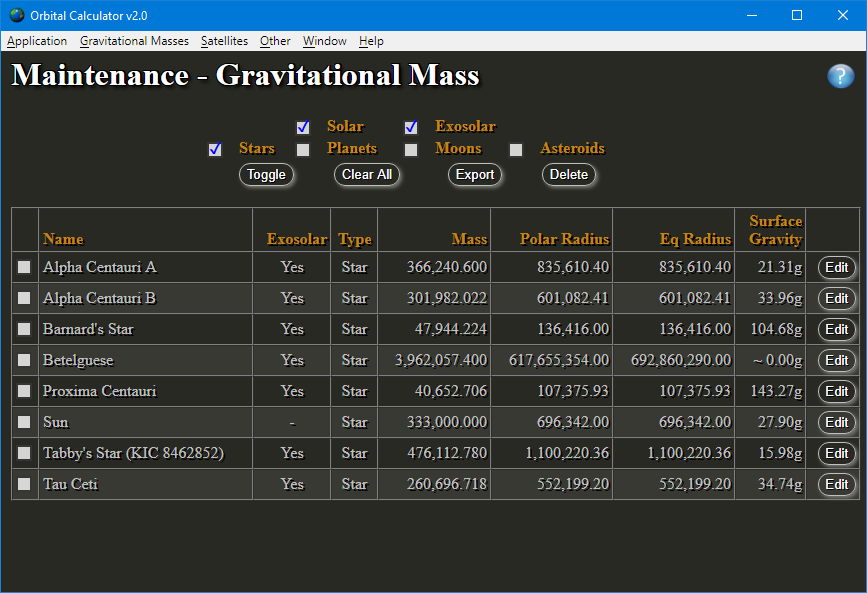The image size is (867, 593).
Task: Click the polar radius 617,655,354.00
Action: 559,361
